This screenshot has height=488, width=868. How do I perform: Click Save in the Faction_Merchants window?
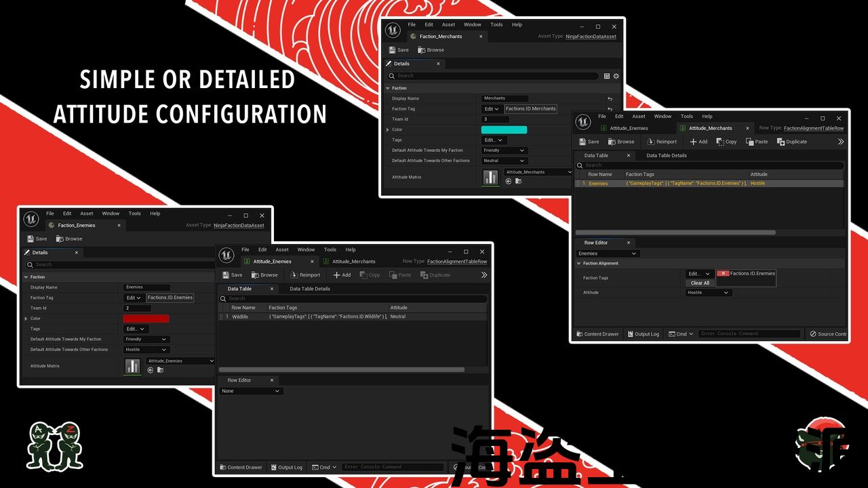tap(399, 50)
